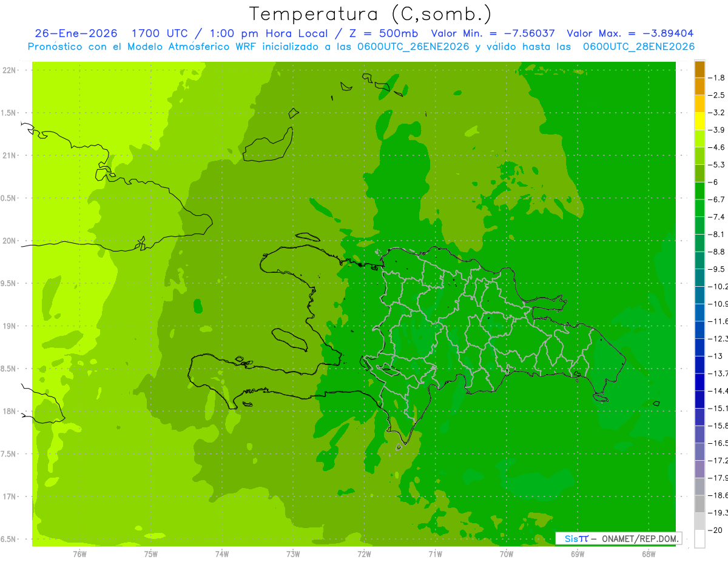Click the '20N' latitude axis label

click(10, 241)
